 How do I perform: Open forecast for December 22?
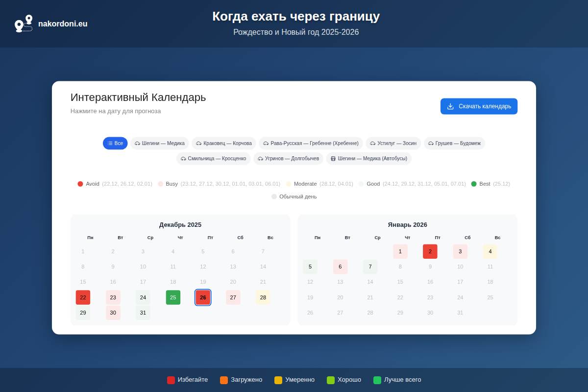click(83, 297)
